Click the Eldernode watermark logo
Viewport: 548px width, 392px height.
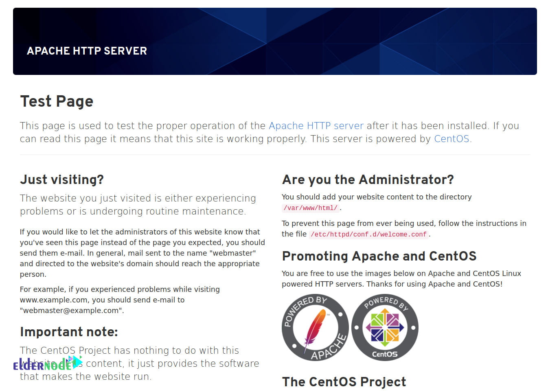click(x=48, y=363)
